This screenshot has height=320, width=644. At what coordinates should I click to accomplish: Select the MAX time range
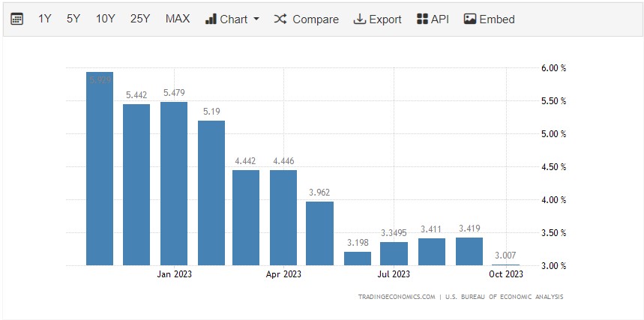[178, 19]
